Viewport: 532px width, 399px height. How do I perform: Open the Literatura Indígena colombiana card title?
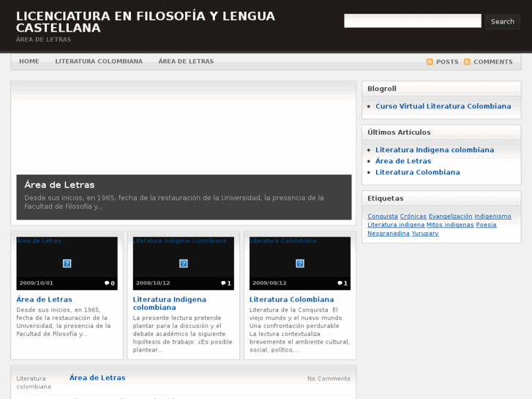[x=170, y=304]
